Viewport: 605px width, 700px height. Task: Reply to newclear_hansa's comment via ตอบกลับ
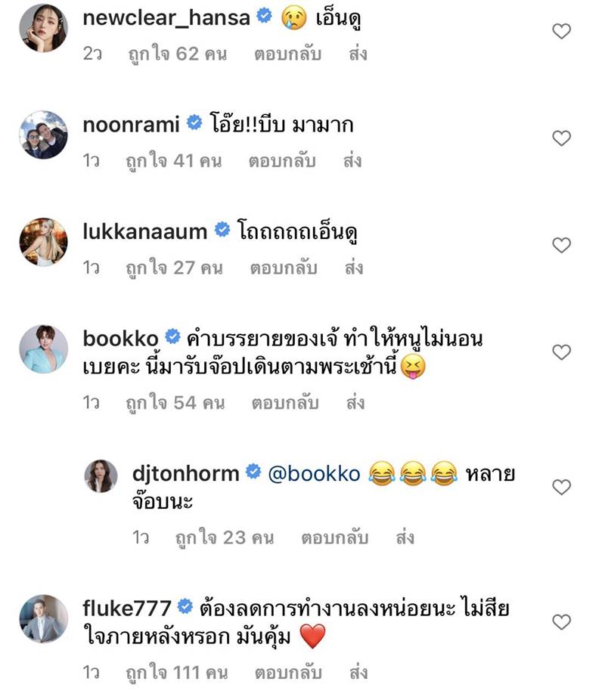(287, 54)
